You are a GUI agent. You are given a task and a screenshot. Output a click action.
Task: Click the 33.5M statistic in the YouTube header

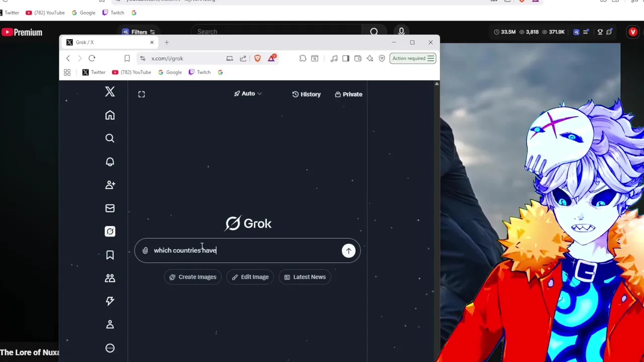coord(505,32)
